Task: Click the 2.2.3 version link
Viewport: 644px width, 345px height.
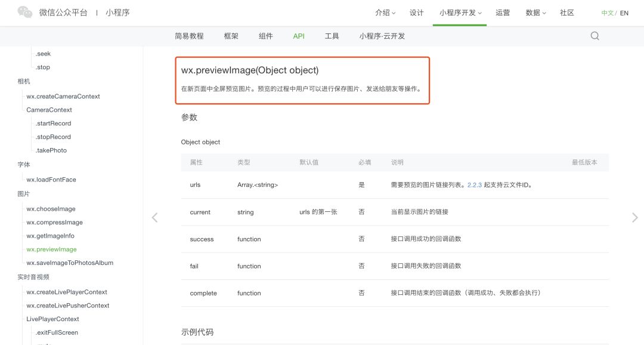Action: 475,185
